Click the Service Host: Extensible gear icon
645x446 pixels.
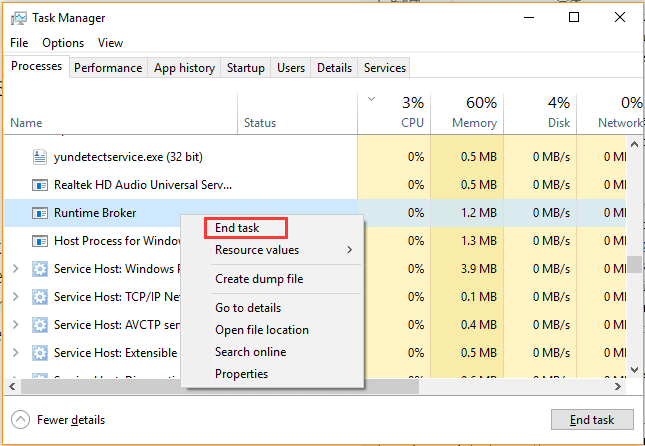click(x=40, y=353)
